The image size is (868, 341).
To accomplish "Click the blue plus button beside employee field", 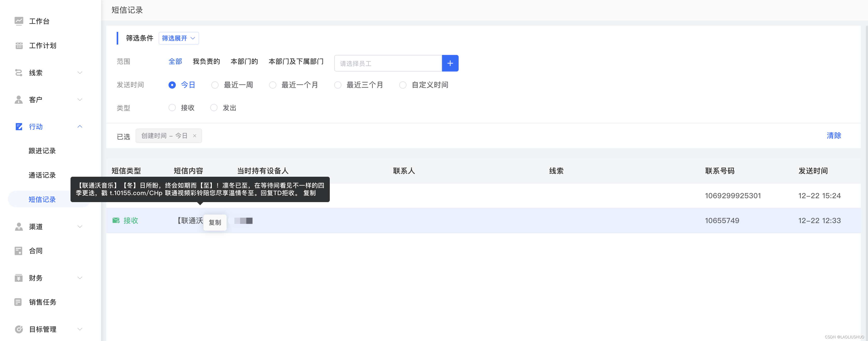I will [x=450, y=63].
